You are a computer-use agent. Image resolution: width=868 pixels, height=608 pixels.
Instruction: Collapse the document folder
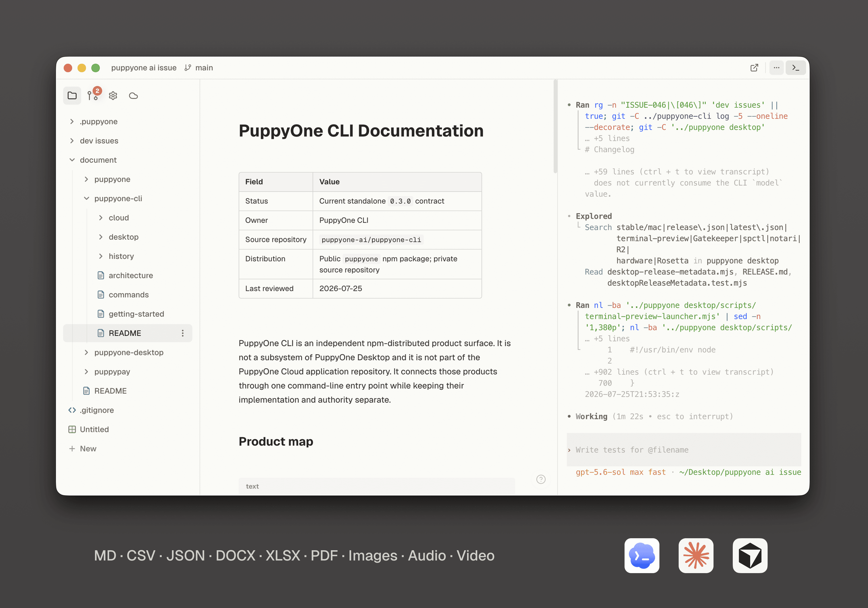72,160
